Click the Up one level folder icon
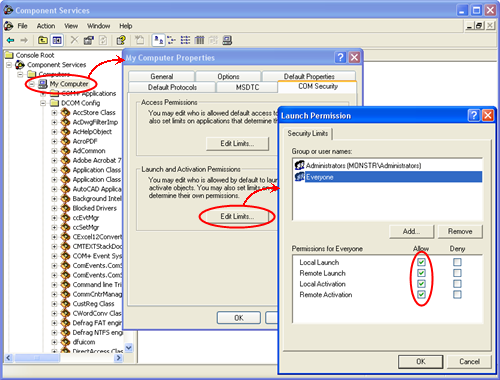The image size is (500, 380). [x=43, y=40]
